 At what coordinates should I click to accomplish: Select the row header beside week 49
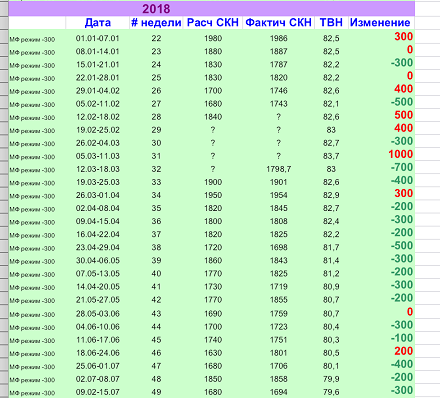click(x=4, y=392)
